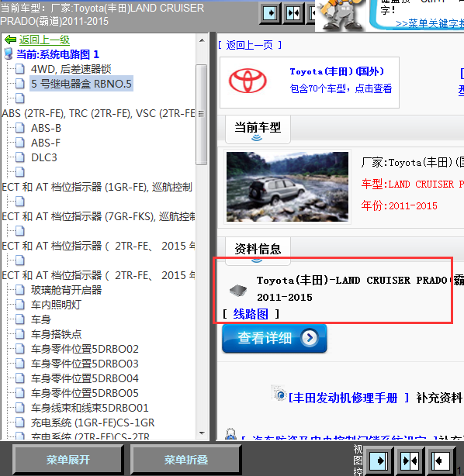Click document icon beside DLC3
Image resolution: width=464 pixels, height=476 pixels.
(x=20, y=157)
